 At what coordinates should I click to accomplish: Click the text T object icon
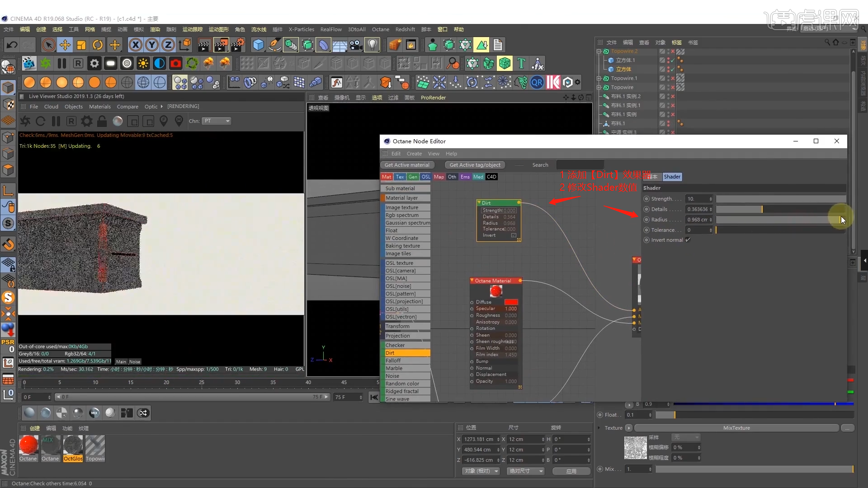coord(521,64)
